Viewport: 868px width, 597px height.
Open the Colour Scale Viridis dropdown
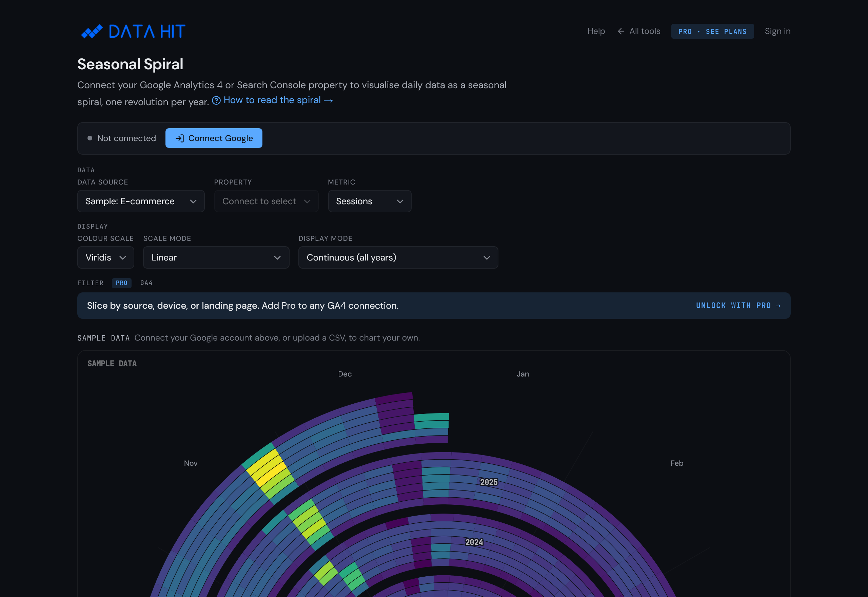[x=105, y=257]
